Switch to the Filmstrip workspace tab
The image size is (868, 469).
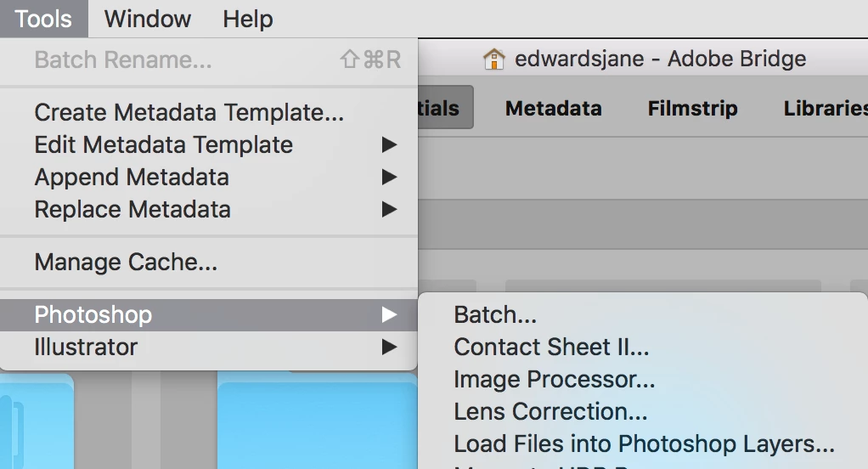(692, 108)
